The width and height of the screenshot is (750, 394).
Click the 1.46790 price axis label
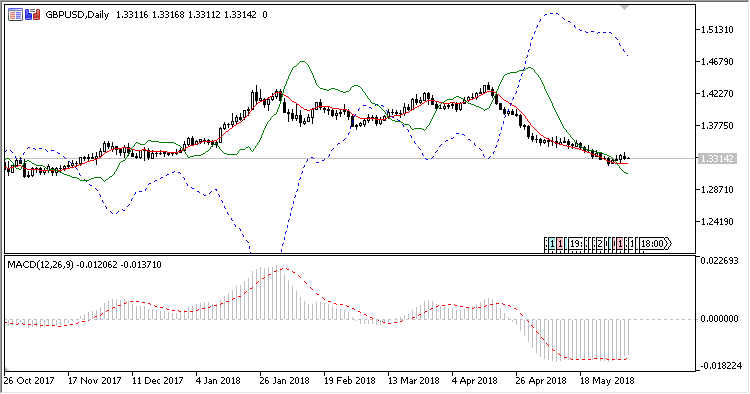pos(717,62)
